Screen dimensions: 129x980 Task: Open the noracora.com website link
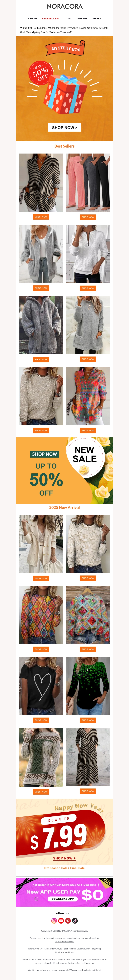[64, 942]
